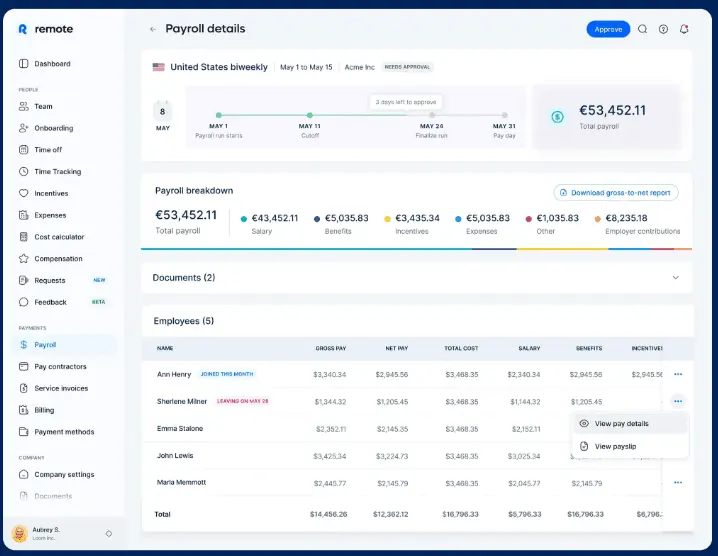Image resolution: width=718 pixels, height=556 pixels.
Task: Click the Incentives heart icon
Action: click(23, 193)
